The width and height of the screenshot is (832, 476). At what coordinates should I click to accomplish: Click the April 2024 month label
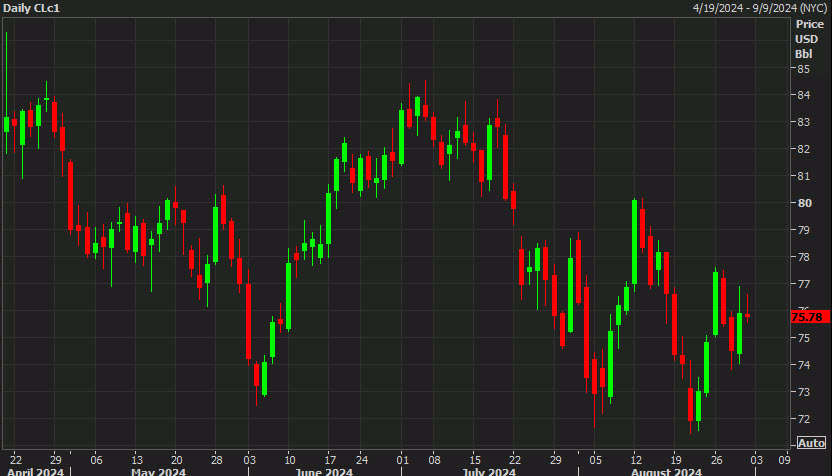click(x=35, y=471)
